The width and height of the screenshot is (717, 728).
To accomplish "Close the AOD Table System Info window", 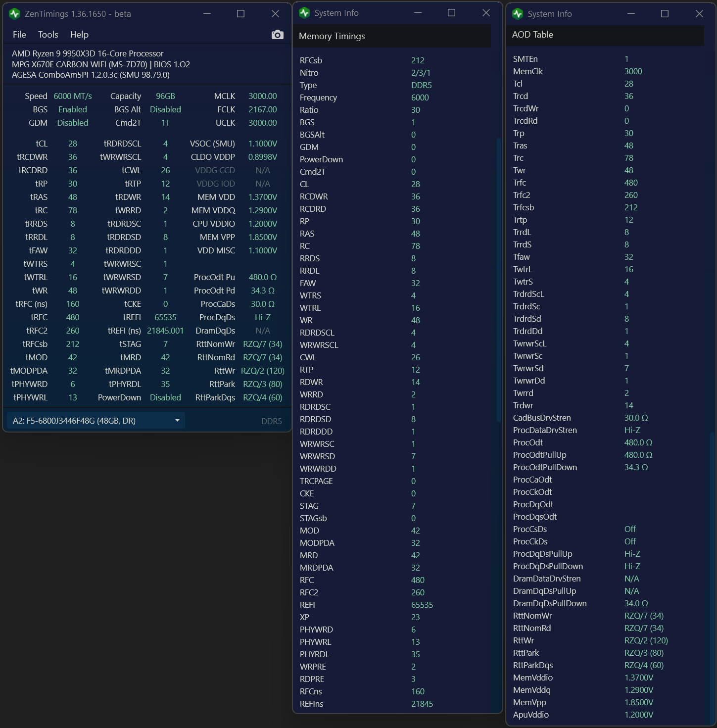I will pos(699,14).
